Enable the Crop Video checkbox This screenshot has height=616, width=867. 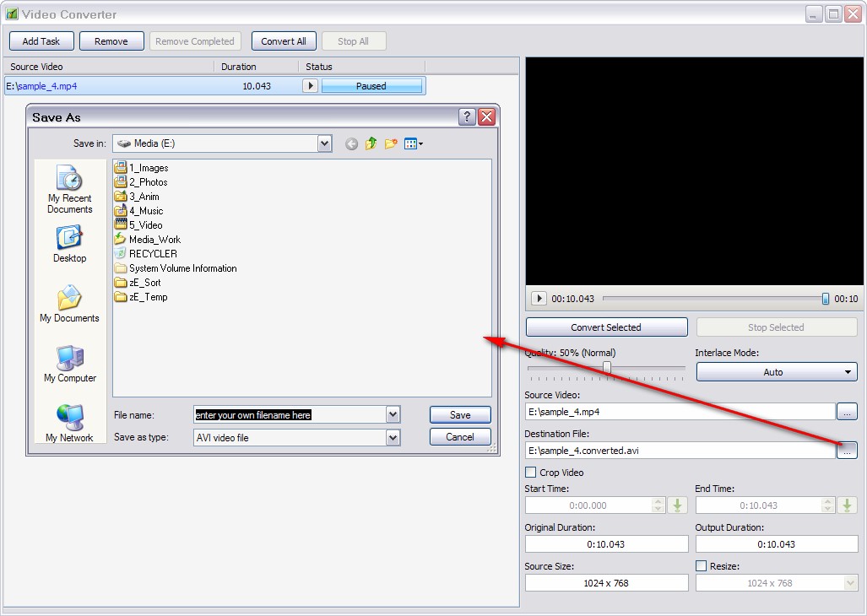click(531, 473)
